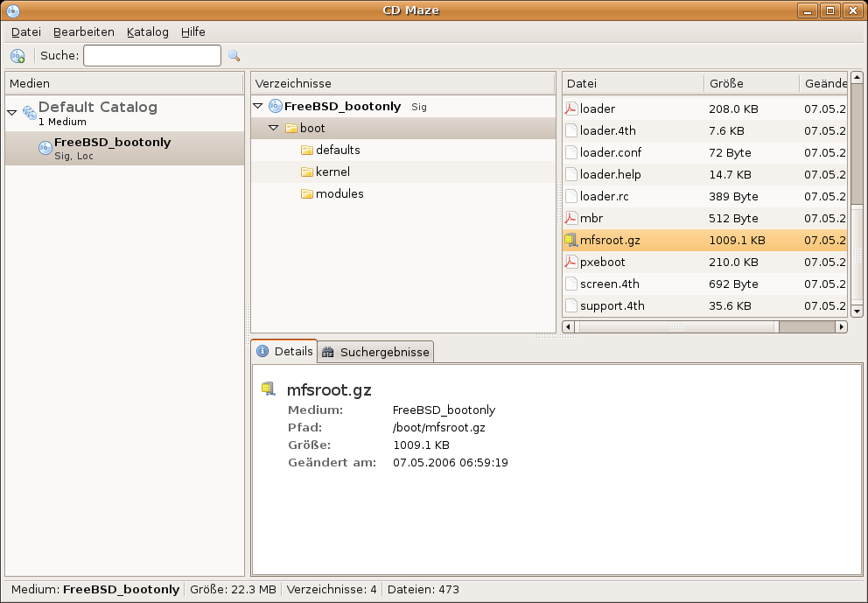Collapse the Default Catalog tree

pos(12,113)
